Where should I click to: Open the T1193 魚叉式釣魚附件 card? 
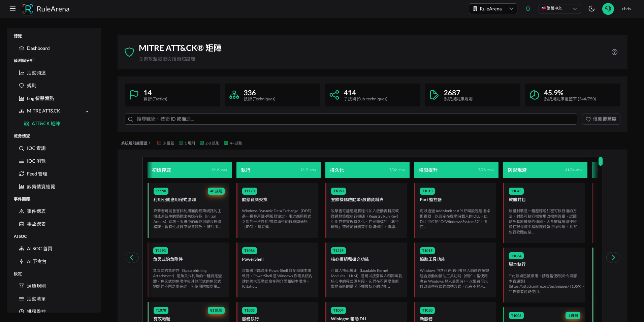[x=189, y=270]
